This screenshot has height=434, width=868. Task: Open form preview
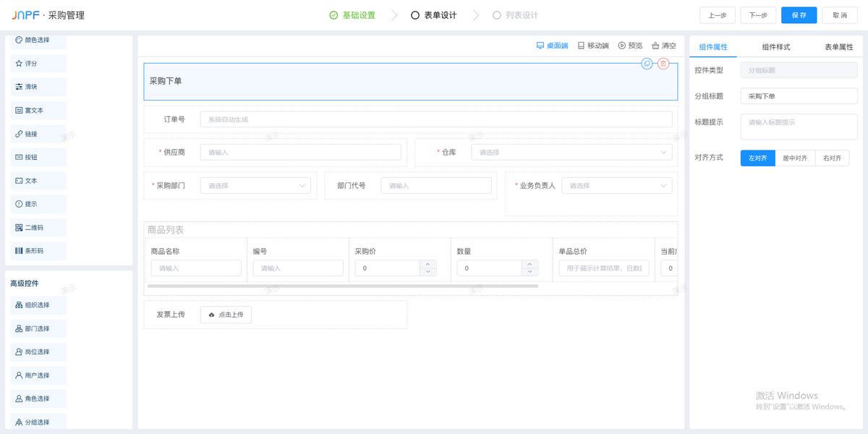coord(630,46)
